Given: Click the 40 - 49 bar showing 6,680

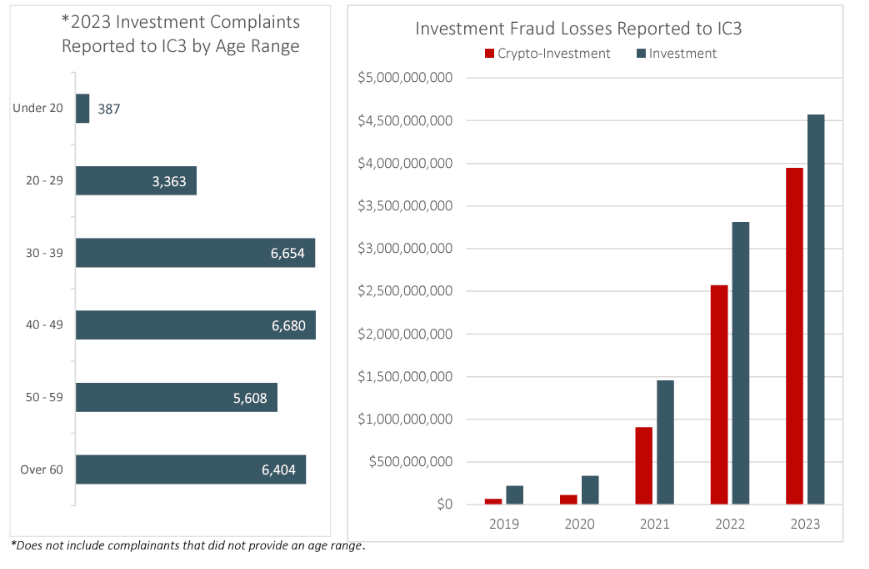Looking at the screenshot, I should pos(195,325).
